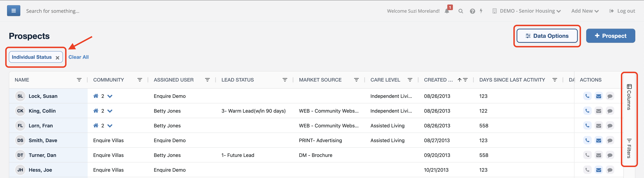Viewport: 644px width, 178px height.
Task: Remove the Individual Status filter chip
Action: click(57, 58)
